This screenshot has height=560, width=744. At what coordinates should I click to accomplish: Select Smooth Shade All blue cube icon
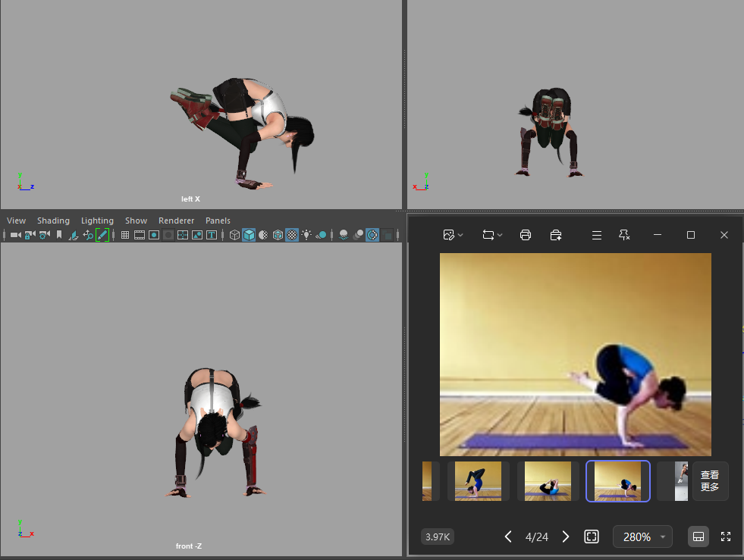pyautogui.click(x=249, y=235)
